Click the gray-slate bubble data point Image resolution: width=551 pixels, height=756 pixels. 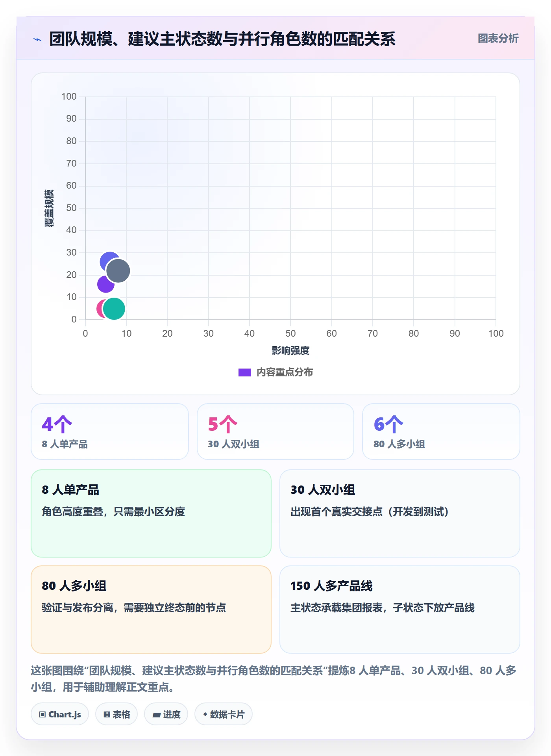118,271
